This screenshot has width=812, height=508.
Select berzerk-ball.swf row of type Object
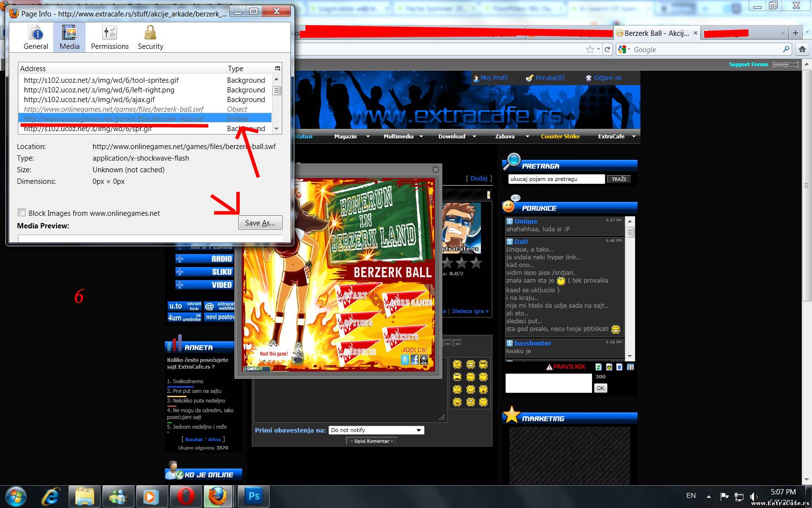click(x=145, y=109)
